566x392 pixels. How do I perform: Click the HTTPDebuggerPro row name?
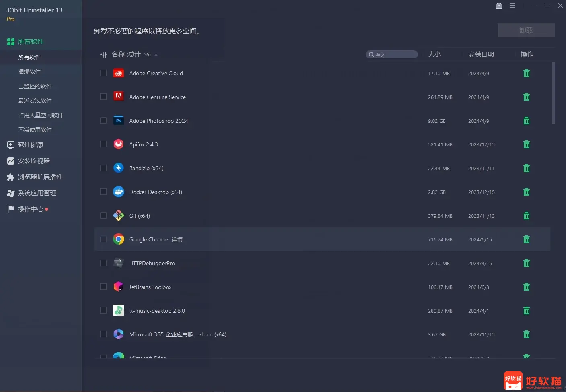pos(152,263)
